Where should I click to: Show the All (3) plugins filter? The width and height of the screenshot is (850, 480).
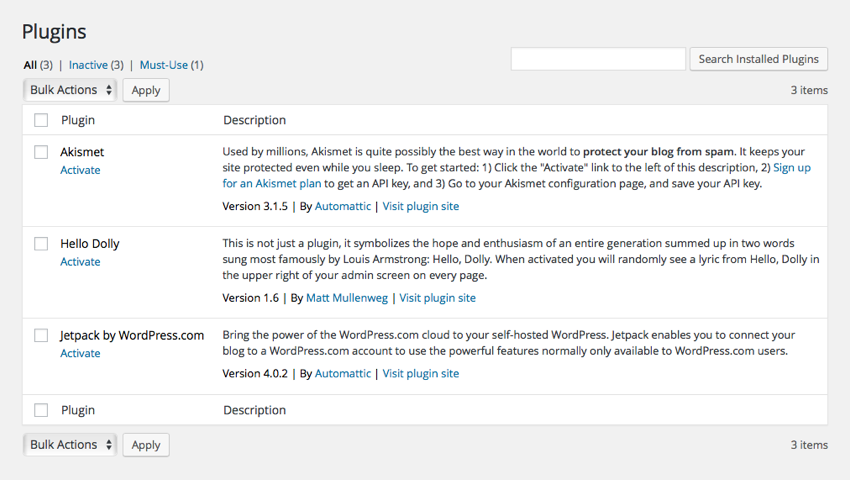click(38, 65)
